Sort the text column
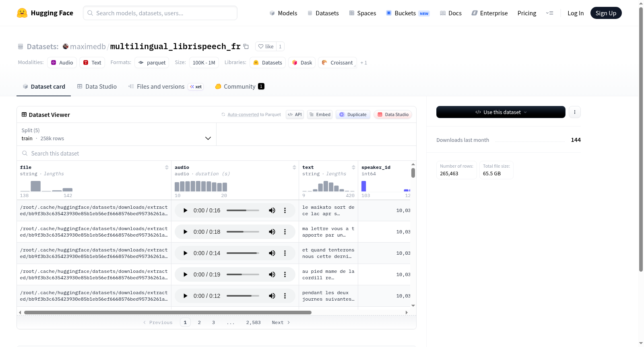The height and width of the screenshot is (347, 644). (353, 167)
